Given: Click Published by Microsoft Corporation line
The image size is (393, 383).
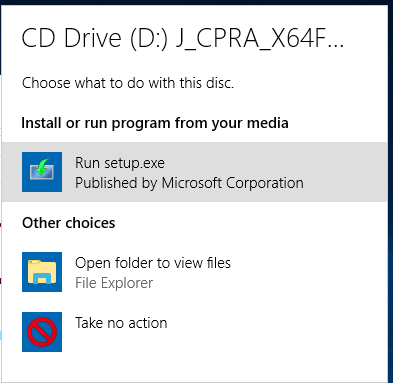Looking at the screenshot, I should pos(189,183).
